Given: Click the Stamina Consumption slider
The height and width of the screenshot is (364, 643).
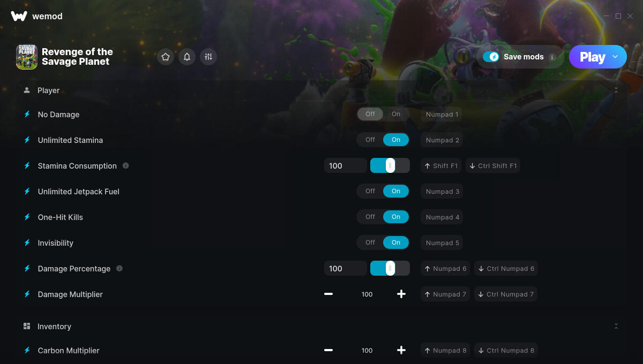Looking at the screenshot, I should (390, 166).
